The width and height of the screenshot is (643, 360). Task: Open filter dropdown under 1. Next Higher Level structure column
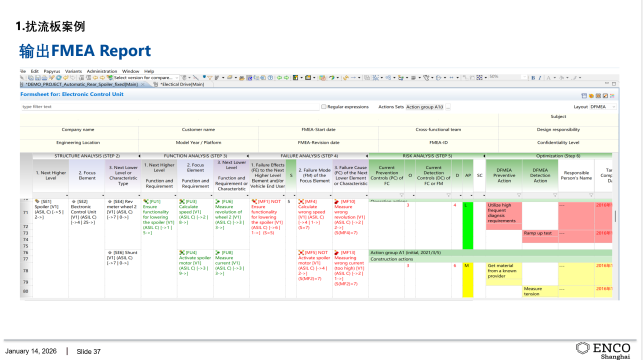(x=66, y=195)
